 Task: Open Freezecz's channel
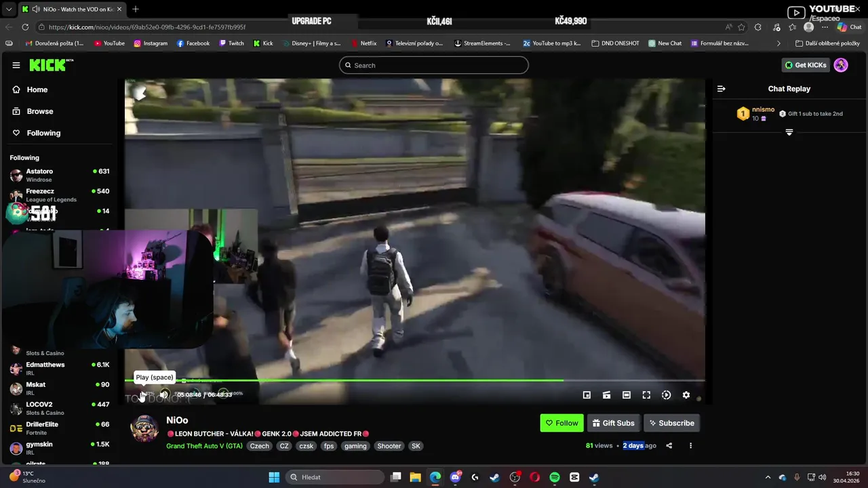(60, 195)
